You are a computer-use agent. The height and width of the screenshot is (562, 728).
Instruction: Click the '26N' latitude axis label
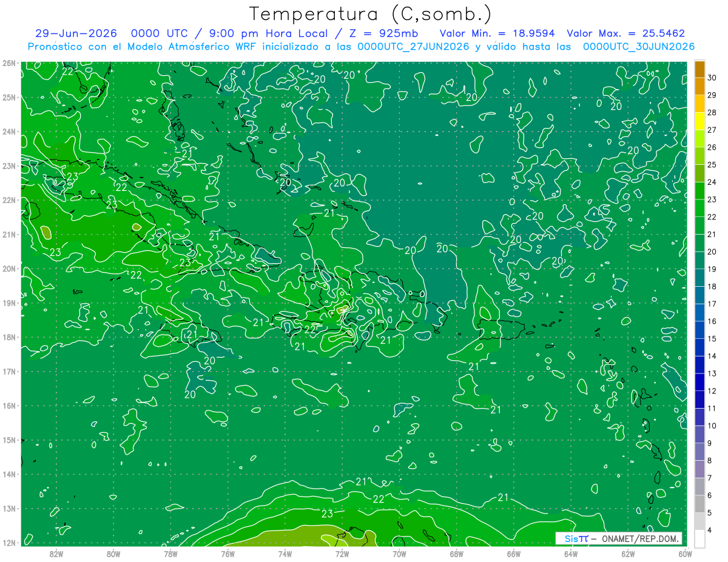9,63
